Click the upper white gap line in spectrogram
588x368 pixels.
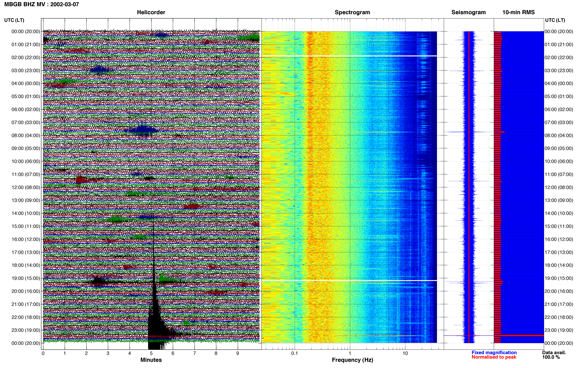pyautogui.click(x=349, y=56)
